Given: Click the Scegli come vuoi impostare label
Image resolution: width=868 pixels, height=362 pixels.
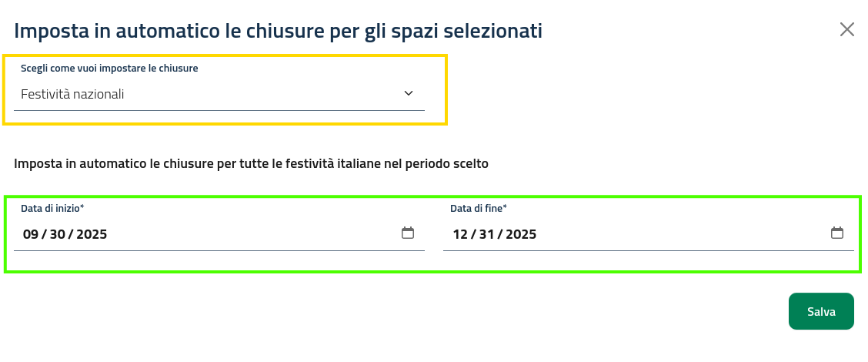Looking at the screenshot, I should (x=109, y=69).
